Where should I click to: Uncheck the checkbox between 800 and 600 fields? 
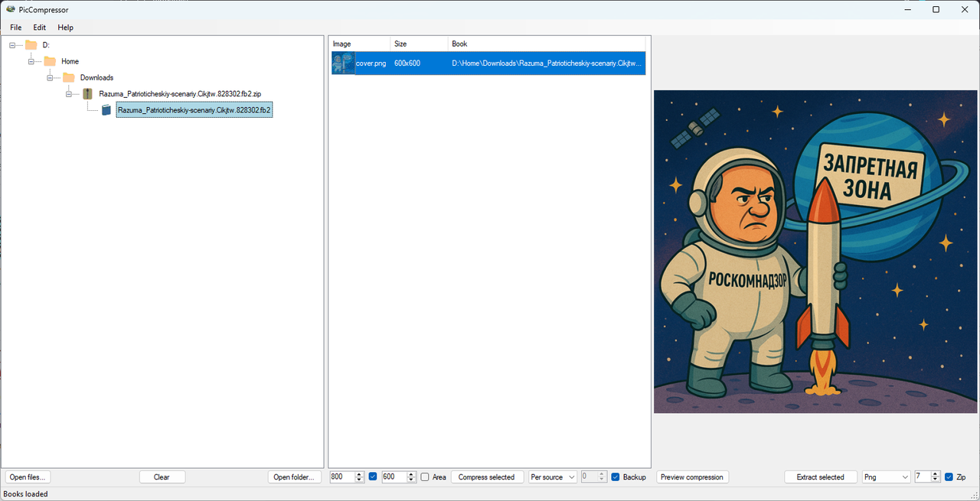click(x=373, y=477)
